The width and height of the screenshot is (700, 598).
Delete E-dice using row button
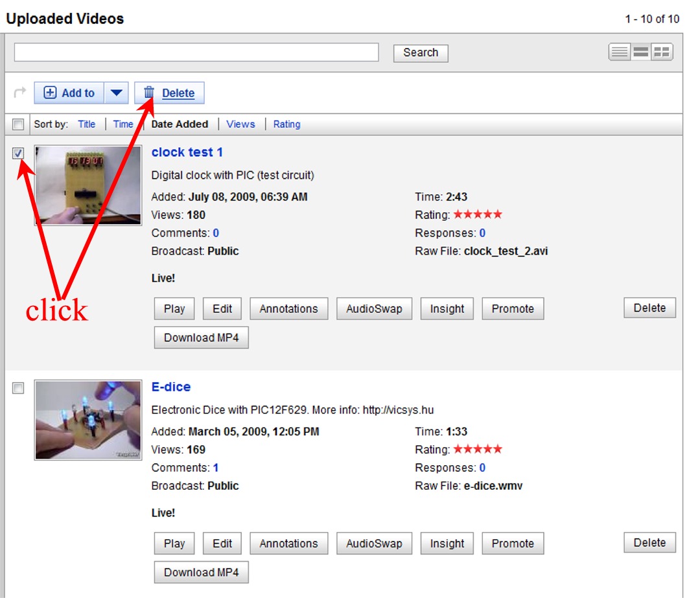point(649,543)
